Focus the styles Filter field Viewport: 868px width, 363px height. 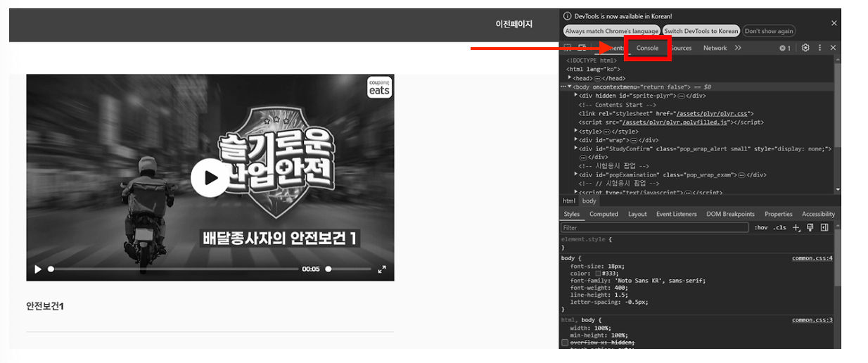pos(655,228)
